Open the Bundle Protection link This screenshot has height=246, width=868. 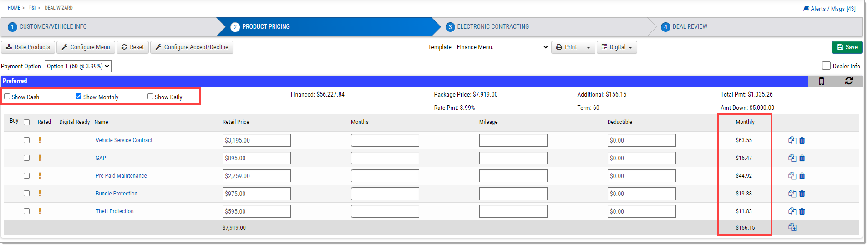(x=117, y=194)
